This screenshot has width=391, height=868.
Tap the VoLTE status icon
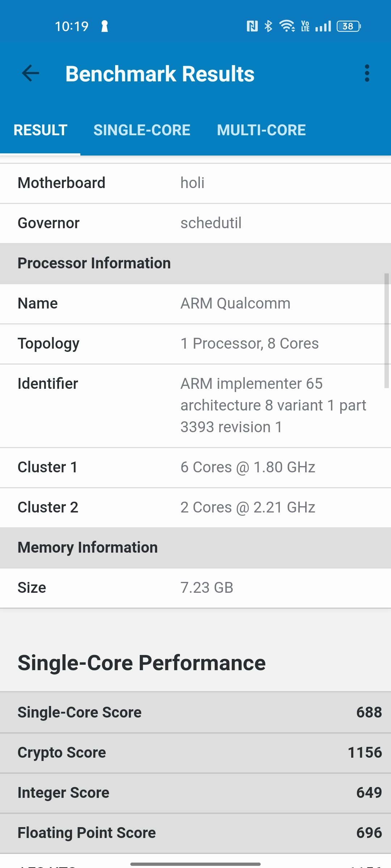coord(305,26)
